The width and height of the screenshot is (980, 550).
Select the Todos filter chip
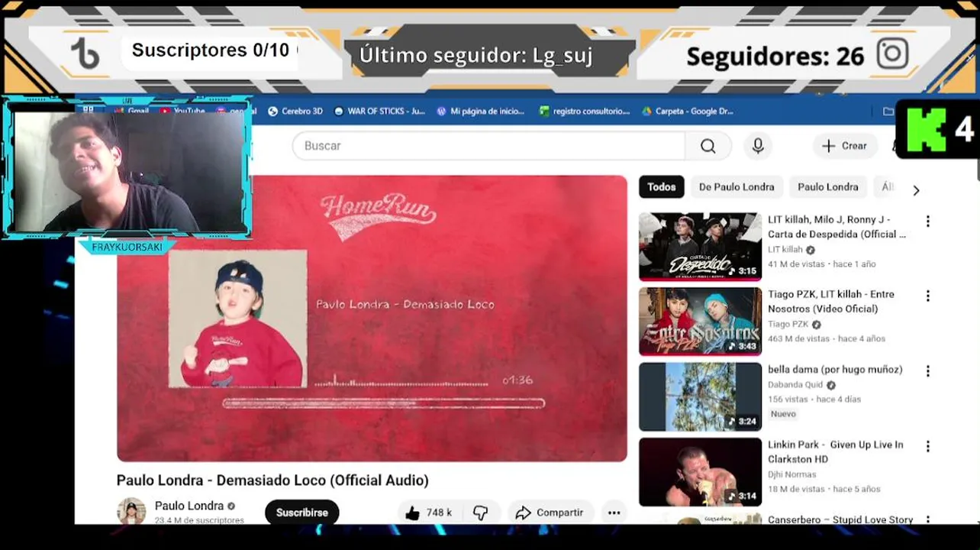click(661, 187)
